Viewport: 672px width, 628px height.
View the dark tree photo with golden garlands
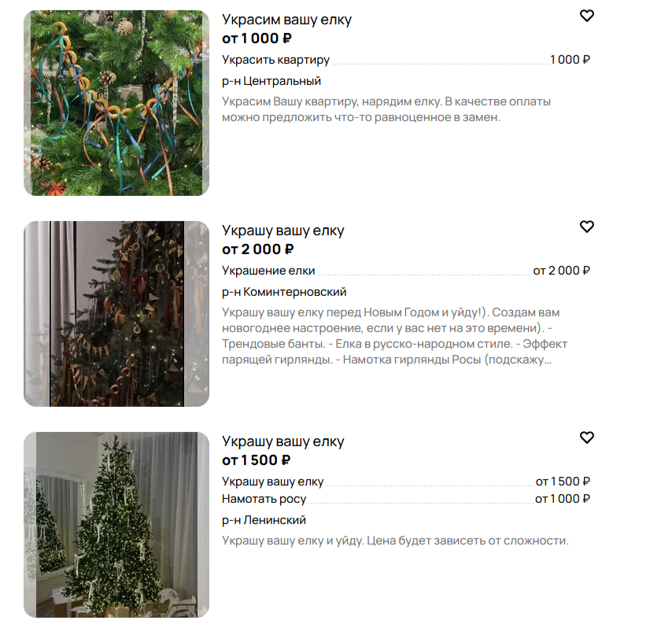(116, 314)
